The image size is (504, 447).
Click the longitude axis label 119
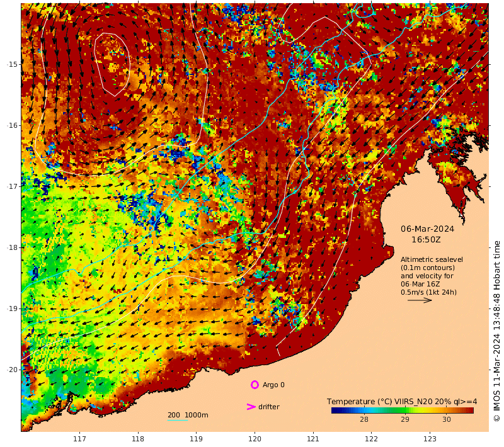pyautogui.click(x=196, y=439)
